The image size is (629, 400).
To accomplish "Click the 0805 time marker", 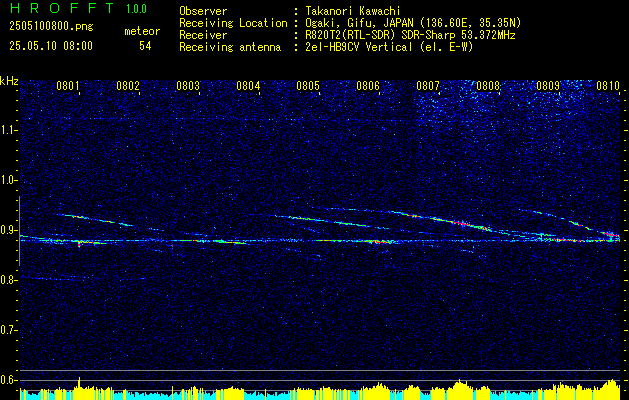I will tap(308, 86).
